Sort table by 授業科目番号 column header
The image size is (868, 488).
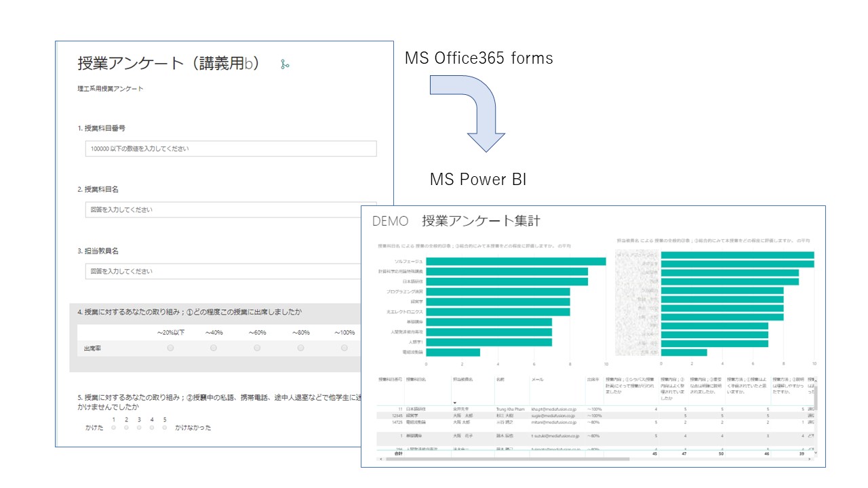pos(390,380)
